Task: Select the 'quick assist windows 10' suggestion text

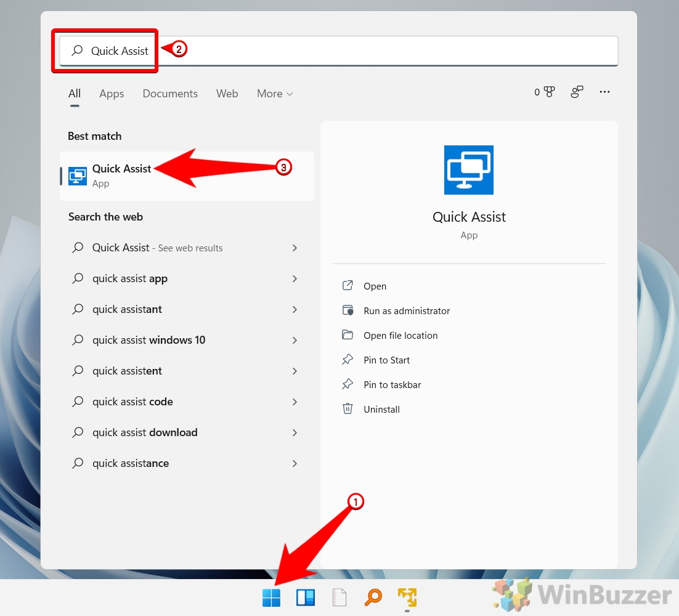Action: click(x=148, y=340)
